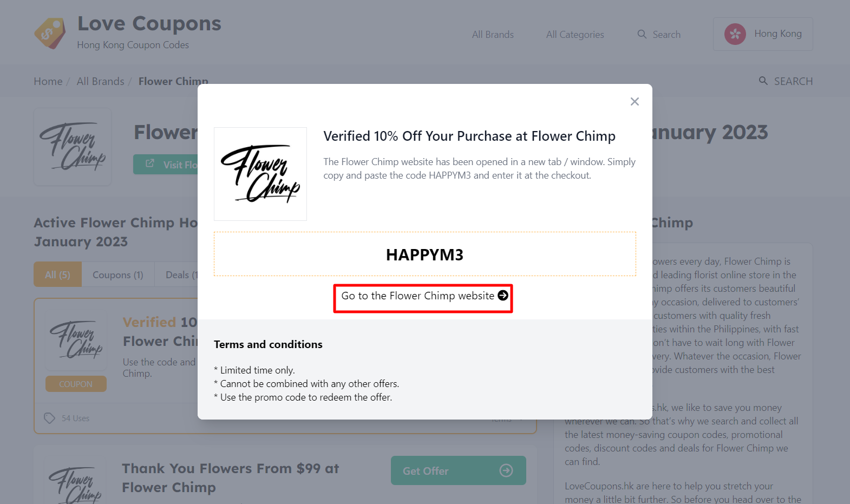850x504 pixels.
Task: Click the arrow icon inside the Get Offer button
Action: tap(506, 470)
